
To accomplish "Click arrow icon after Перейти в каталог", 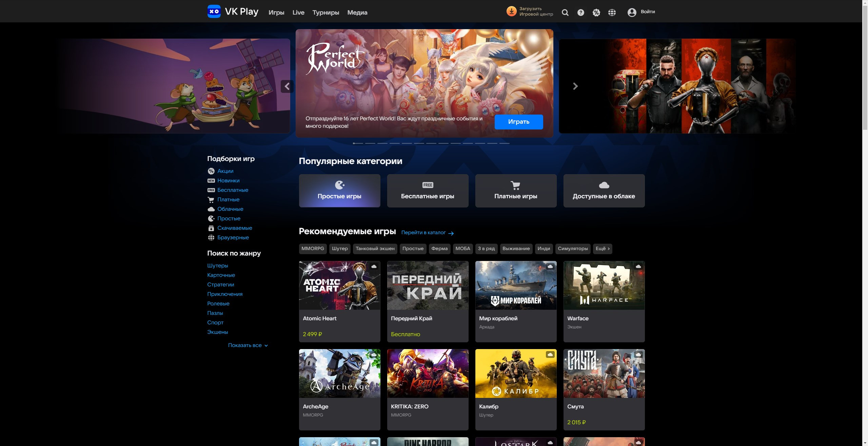I will 451,233.
